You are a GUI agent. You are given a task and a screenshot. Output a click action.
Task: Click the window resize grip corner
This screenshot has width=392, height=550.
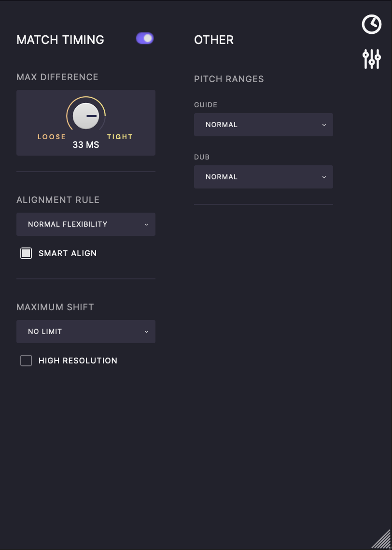click(382, 540)
